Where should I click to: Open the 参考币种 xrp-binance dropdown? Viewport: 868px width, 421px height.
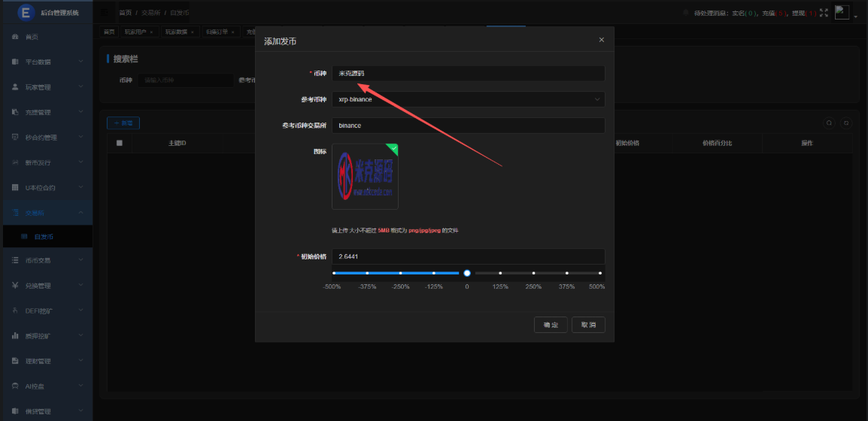[468, 99]
